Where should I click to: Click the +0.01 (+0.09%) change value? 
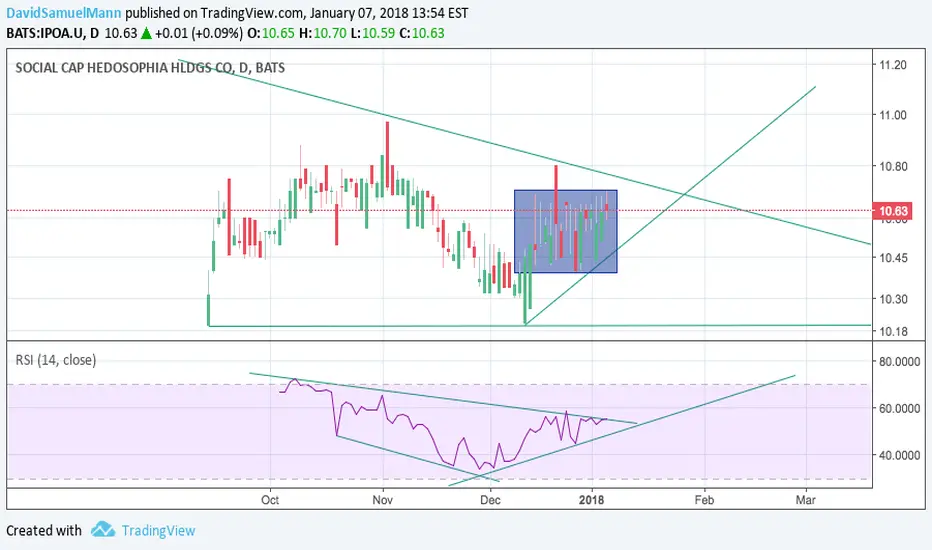199,33
